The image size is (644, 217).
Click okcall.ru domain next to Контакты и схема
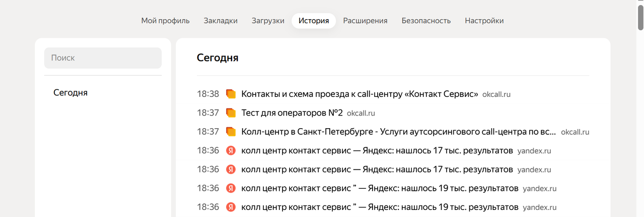(x=496, y=94)
